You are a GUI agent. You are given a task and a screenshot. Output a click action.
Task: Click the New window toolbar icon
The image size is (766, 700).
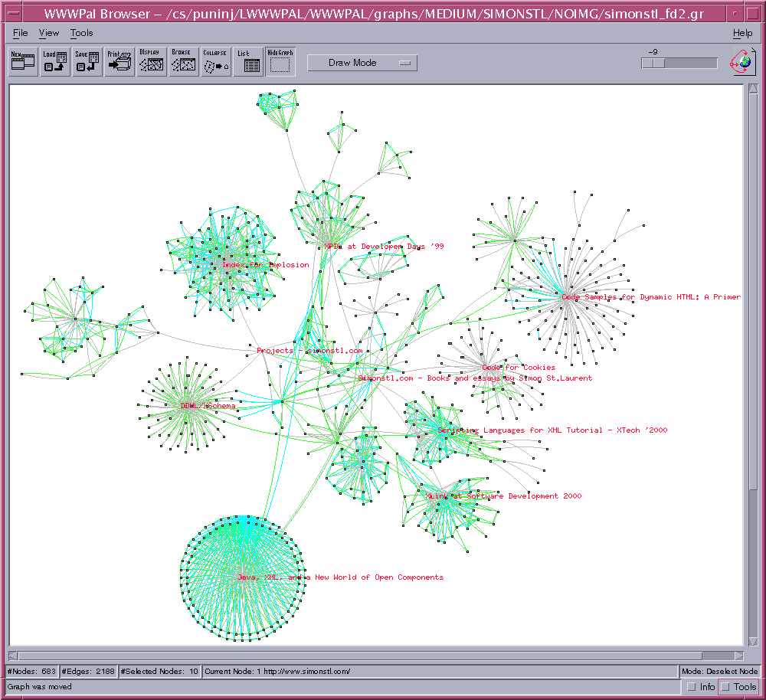click(x=23, y=61)
